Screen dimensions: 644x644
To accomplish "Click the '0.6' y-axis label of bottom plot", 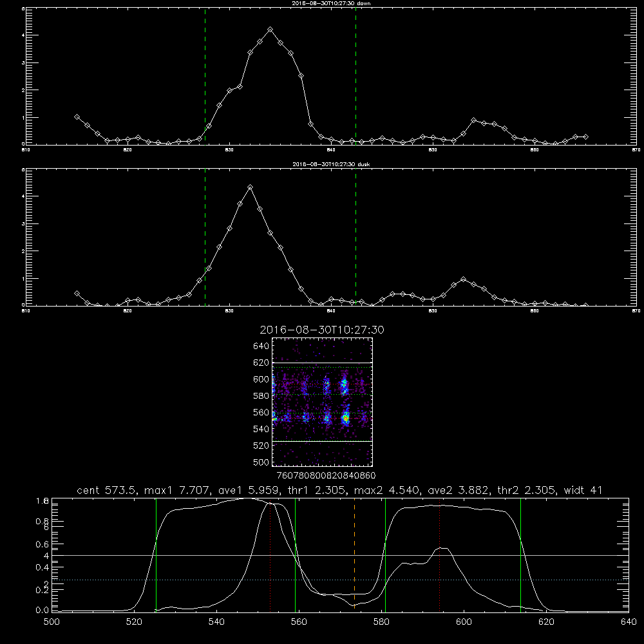I will 43,544.
